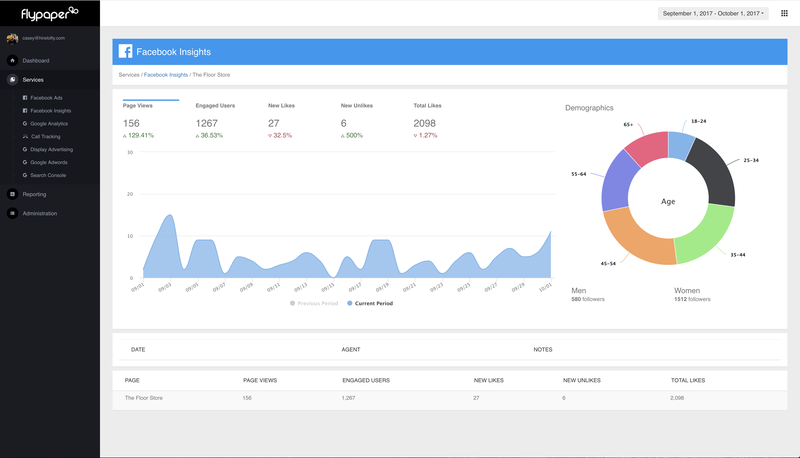
Task: Click the 2,098 total likes table cell
Action: (677, 398)
